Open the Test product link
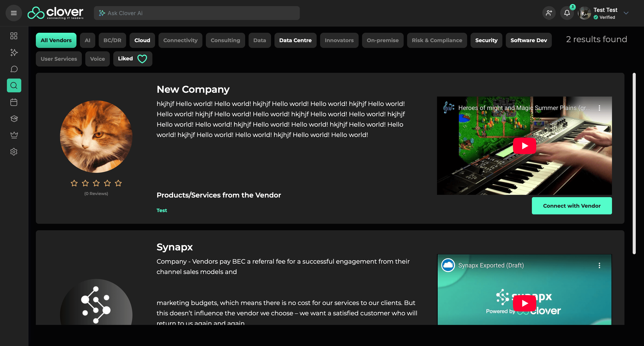Screen dimensions: 644x346 coord(162,210)
